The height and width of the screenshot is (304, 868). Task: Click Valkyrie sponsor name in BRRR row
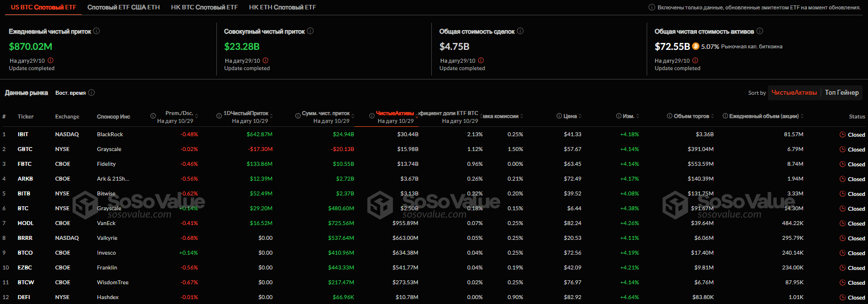(x=107, y=238)
